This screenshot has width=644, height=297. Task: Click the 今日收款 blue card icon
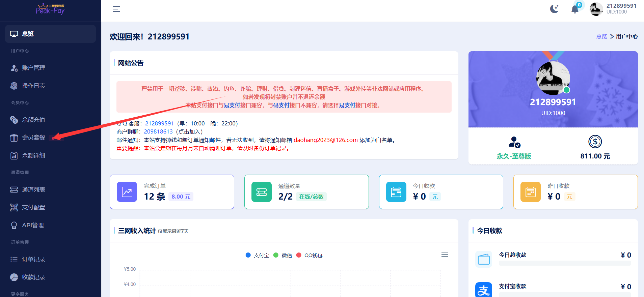click(396, 192)
